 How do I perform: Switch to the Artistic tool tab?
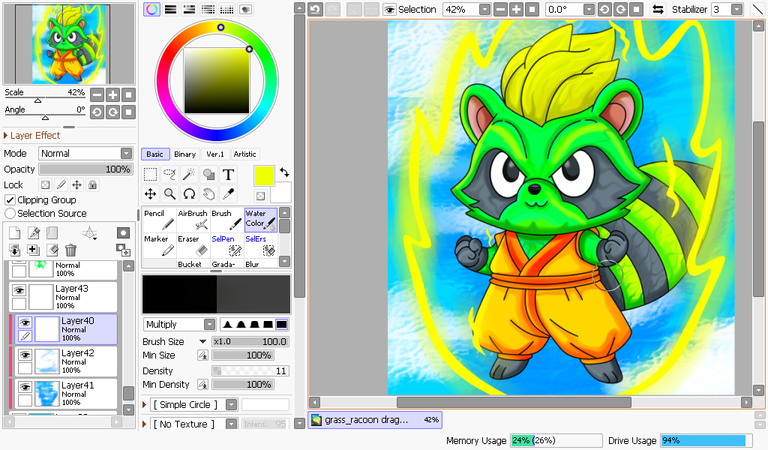click(x=245, y=154)
